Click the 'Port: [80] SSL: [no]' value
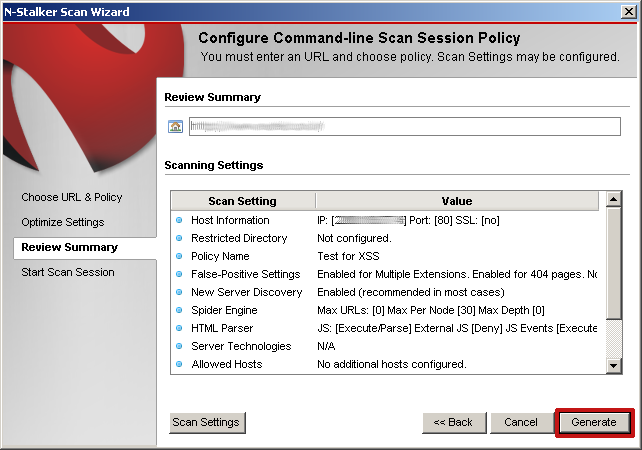This screenshot has height=450, width=642. coord(454,220)
